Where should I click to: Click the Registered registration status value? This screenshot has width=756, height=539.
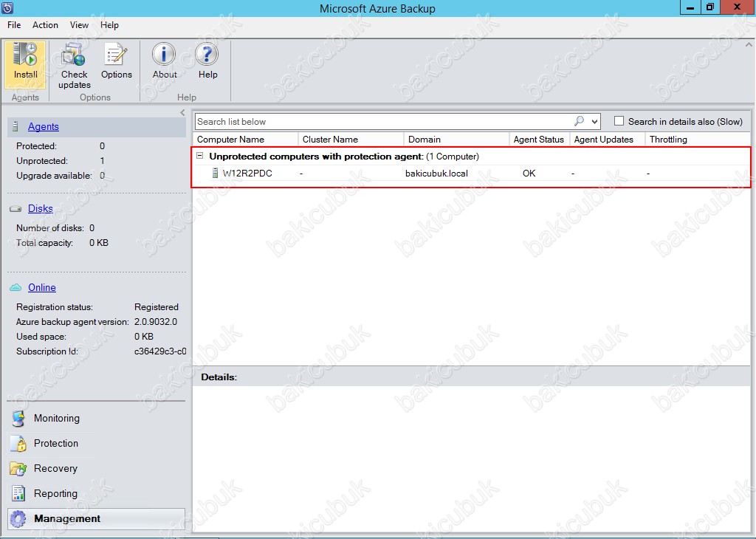(157, 307)
